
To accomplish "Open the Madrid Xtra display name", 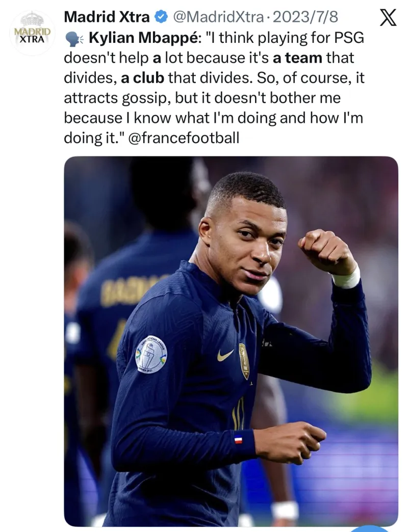I will [107, 17].
